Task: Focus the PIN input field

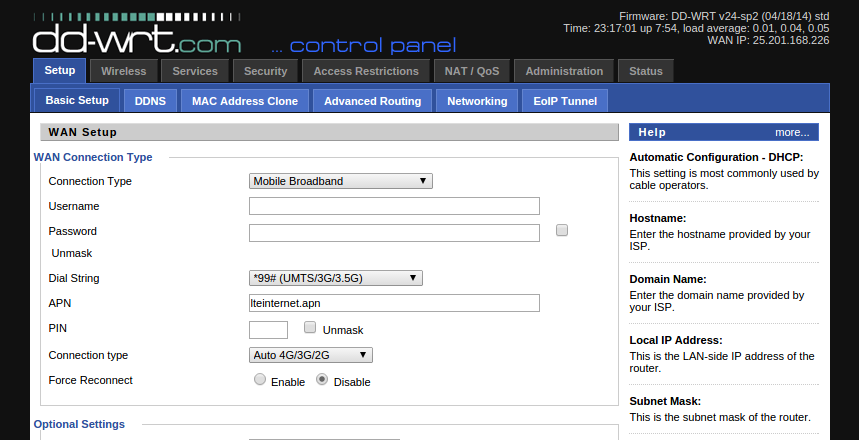Action: point(268,330)
